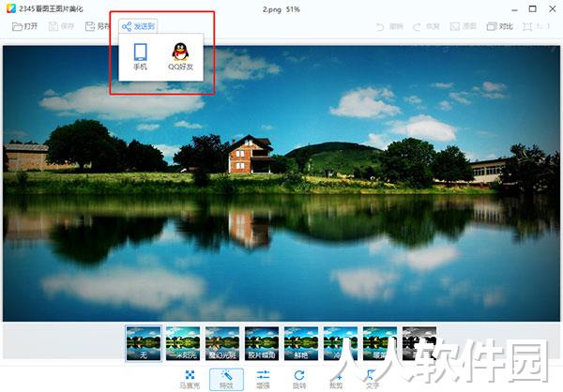
Task: Toggle the 发送到 share dropdown
Action: (138, 26)
